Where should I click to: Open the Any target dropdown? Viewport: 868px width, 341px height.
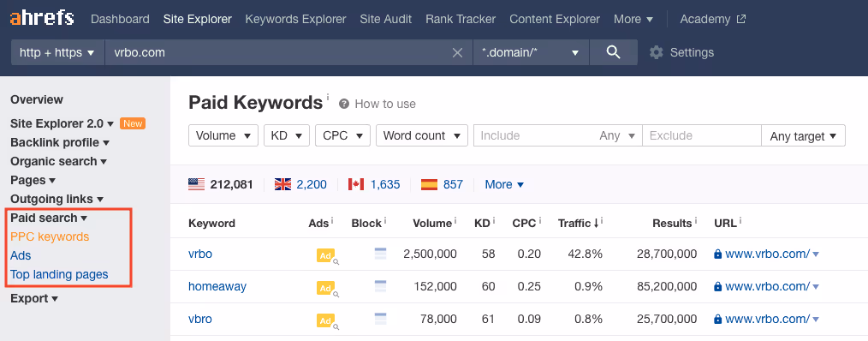coord(803,136)
